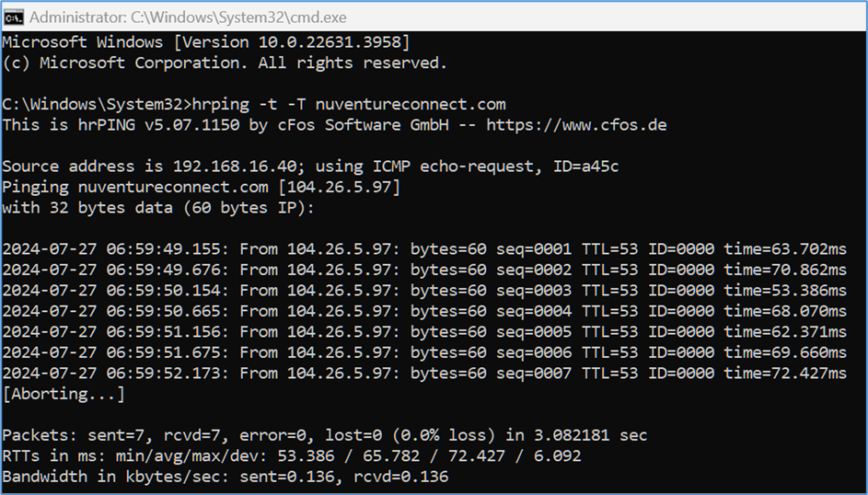Click the Pinging nuventureconnect.com line
The image size is (868, 495).
point(201,187)
